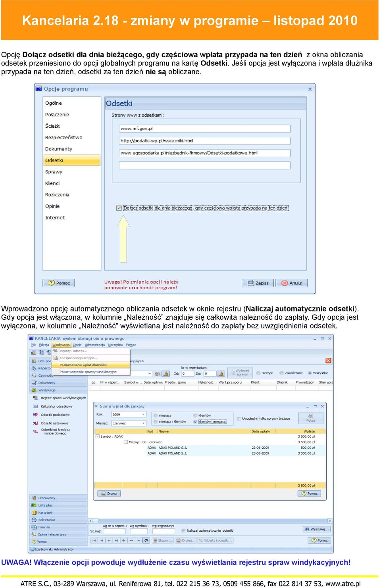Toggle the Dołącz odsetki dla dnia bieżącego checkbox

point(119,208)
